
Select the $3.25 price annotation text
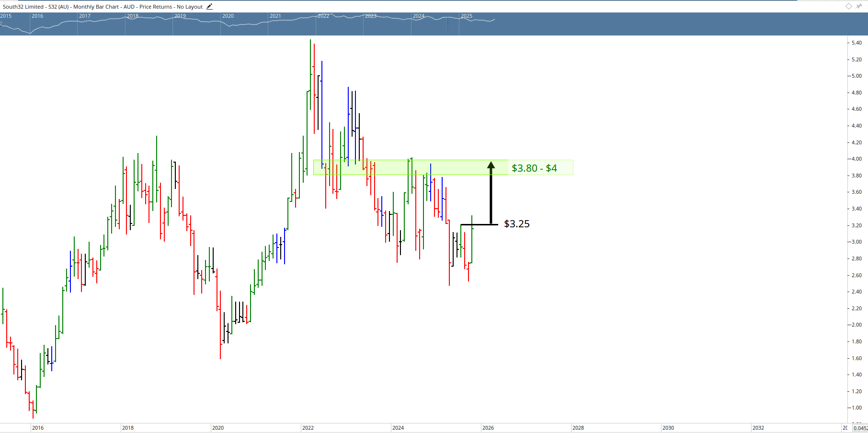point(516,224)
